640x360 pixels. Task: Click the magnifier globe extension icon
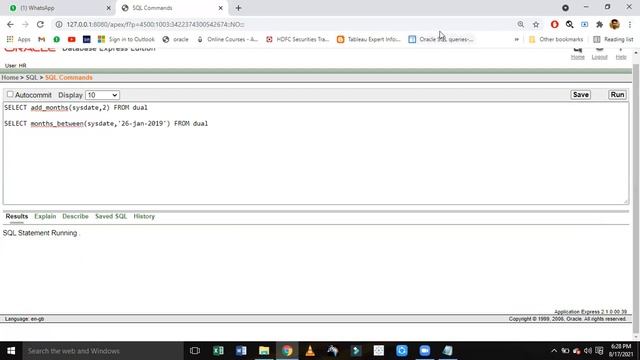coord(569,24)
